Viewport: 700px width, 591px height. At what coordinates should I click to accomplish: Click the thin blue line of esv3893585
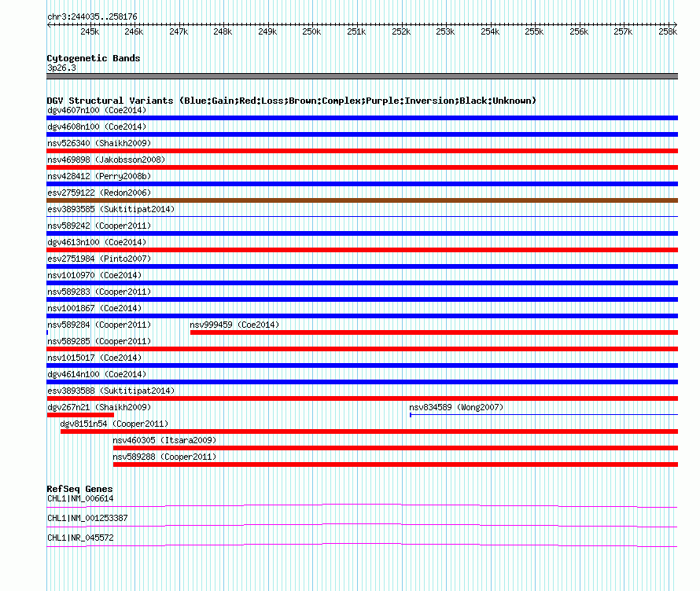pyautogui.click(x=363, y=217)
